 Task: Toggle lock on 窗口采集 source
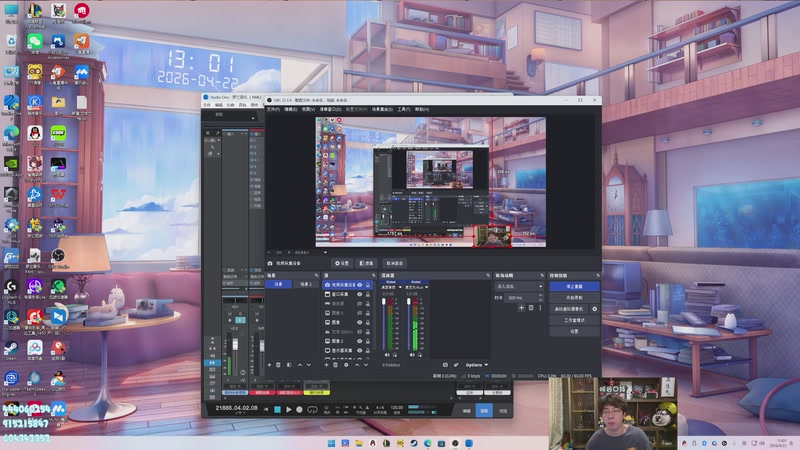point(368,294)
